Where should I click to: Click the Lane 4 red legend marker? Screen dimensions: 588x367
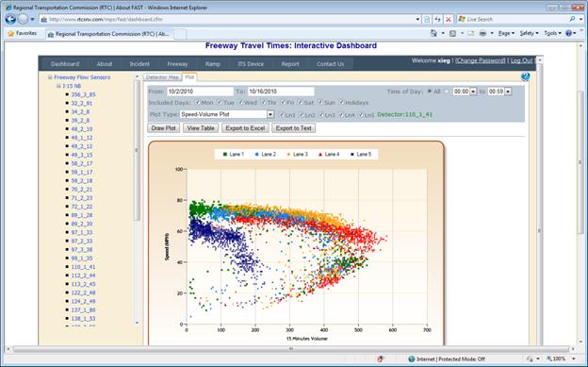pos(320,155)
